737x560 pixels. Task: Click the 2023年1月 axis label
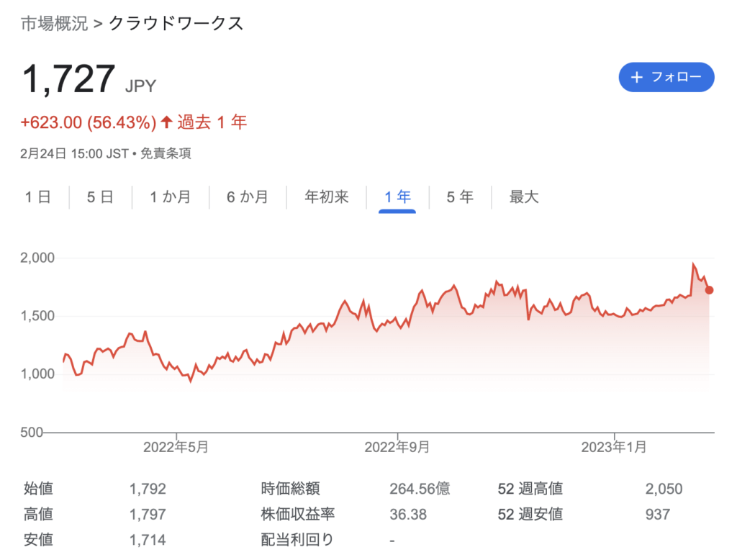click(614, 448)
